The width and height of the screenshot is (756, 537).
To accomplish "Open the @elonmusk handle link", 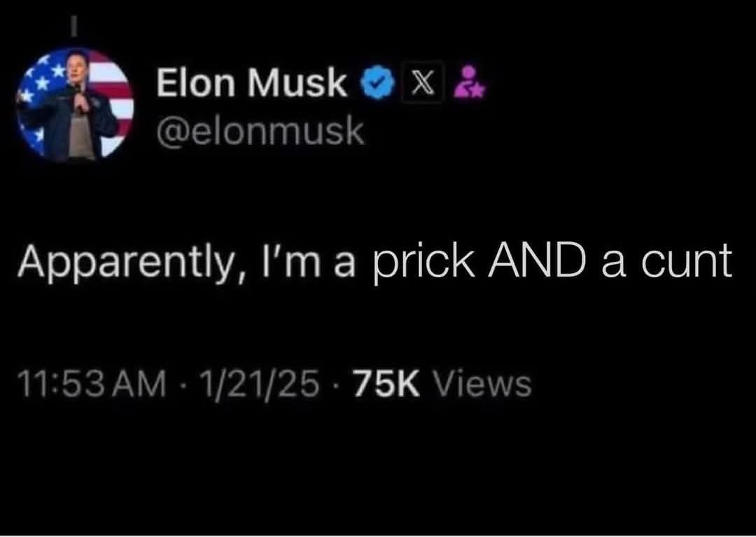I will click(x=260, y=132).
